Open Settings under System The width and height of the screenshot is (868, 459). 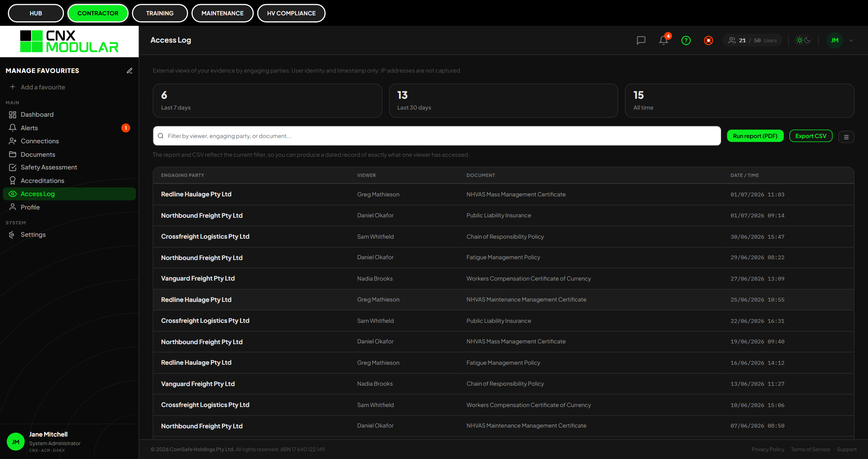coord(69,235)
